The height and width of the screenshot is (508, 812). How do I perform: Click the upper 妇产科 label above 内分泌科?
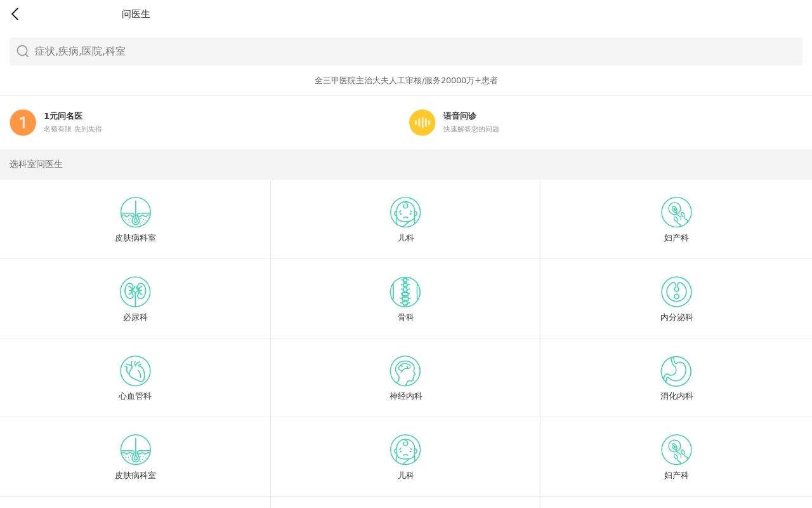point(676,238)
